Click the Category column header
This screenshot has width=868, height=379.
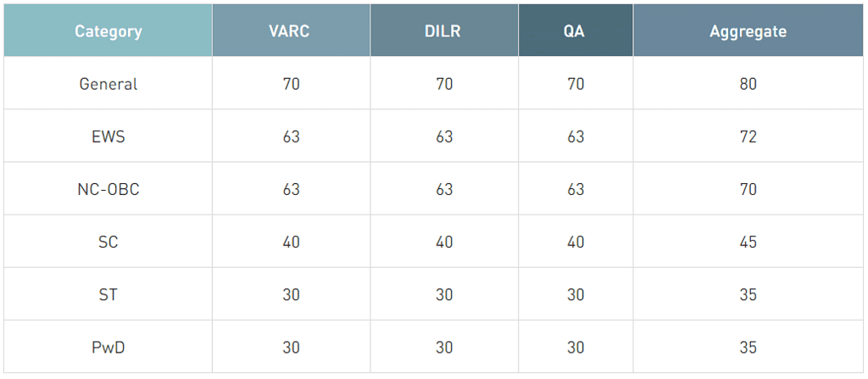point(108,32)
